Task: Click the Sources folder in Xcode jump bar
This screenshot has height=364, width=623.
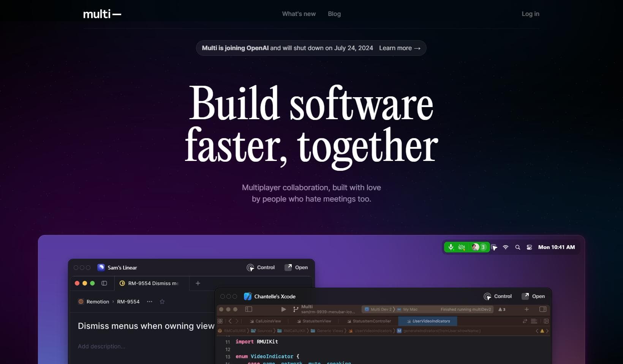Action: [x=262, y=331]
